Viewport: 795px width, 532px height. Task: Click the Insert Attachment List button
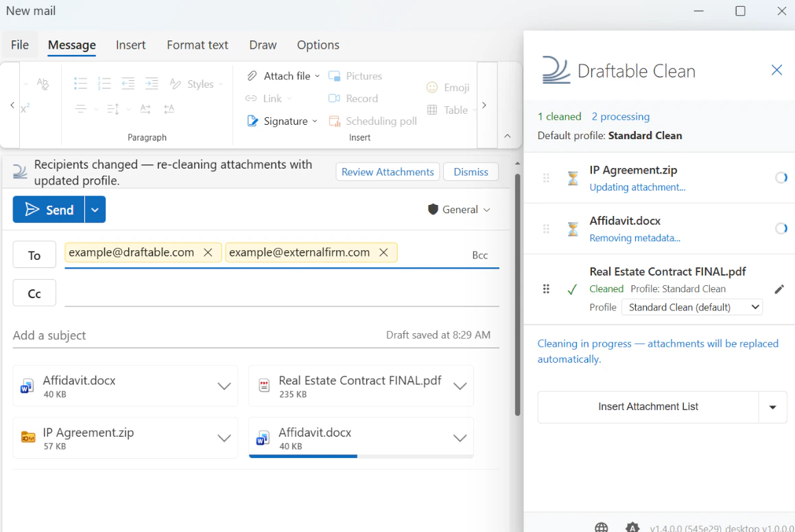point(648,407)
